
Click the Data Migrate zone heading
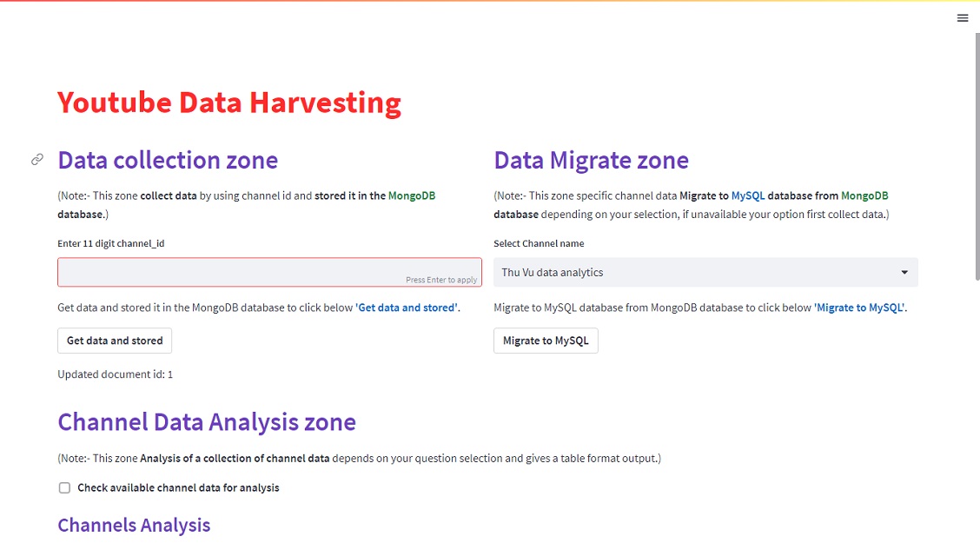pyautogui.click(x=592, y=160)
